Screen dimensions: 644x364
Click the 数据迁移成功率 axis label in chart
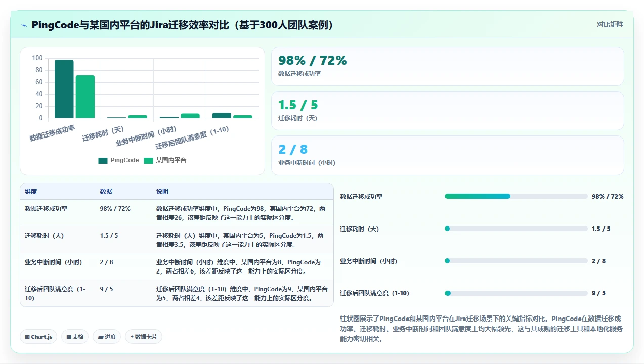[52, 133]
